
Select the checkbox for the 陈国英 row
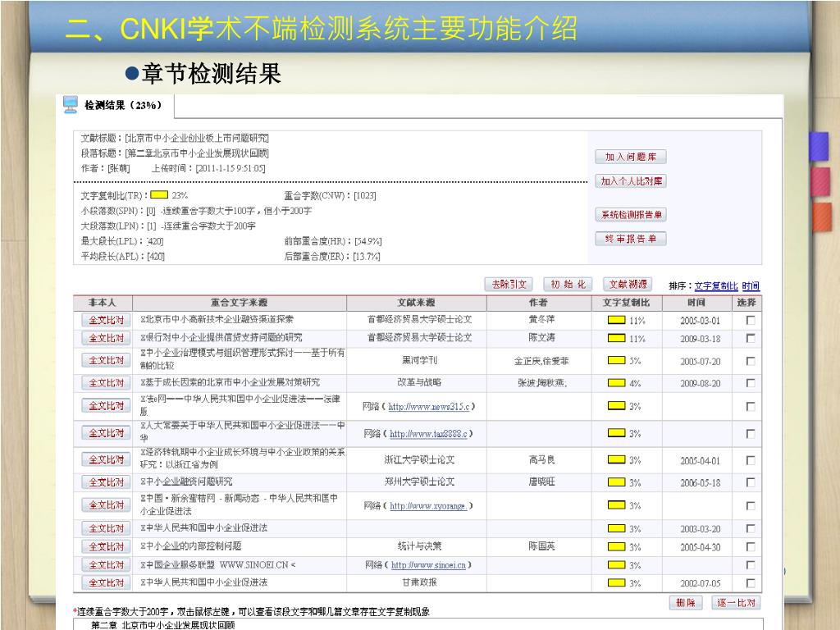point(751,547)
